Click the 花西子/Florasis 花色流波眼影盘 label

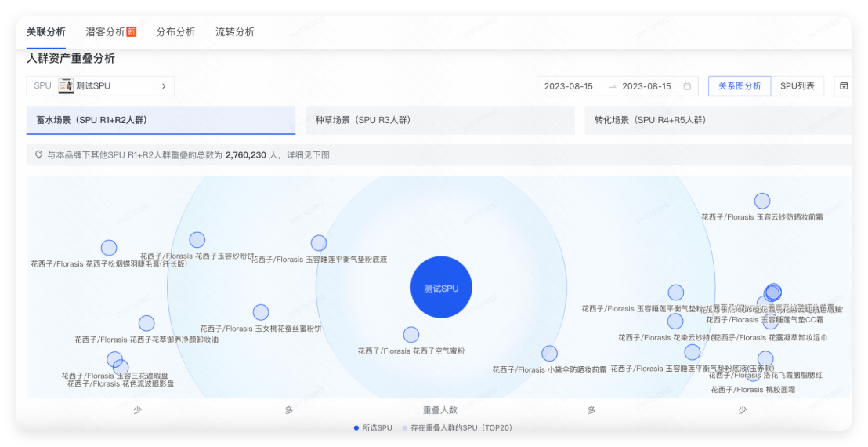point(121,383)
